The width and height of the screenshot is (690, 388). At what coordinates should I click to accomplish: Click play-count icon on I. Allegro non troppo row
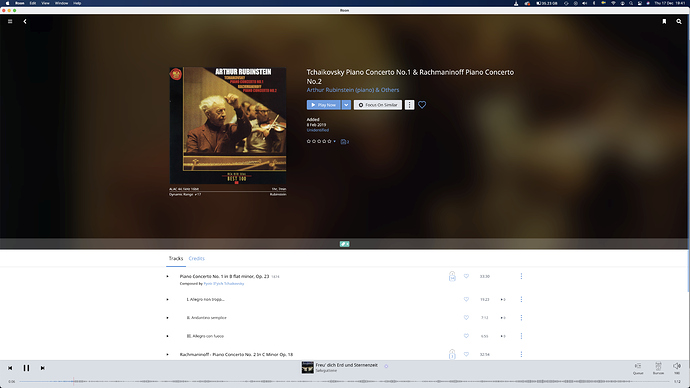pos(503,300)
